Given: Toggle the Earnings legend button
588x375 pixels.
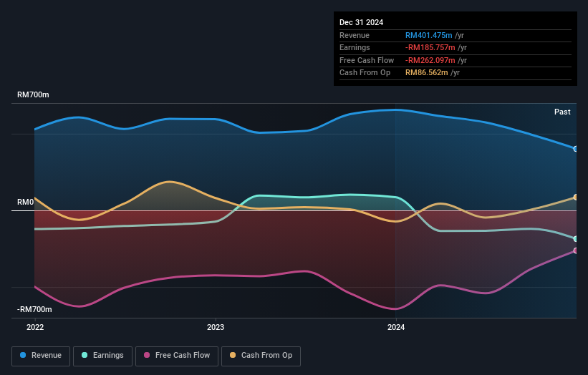Looking at the screenshot, I should (102, 356).
